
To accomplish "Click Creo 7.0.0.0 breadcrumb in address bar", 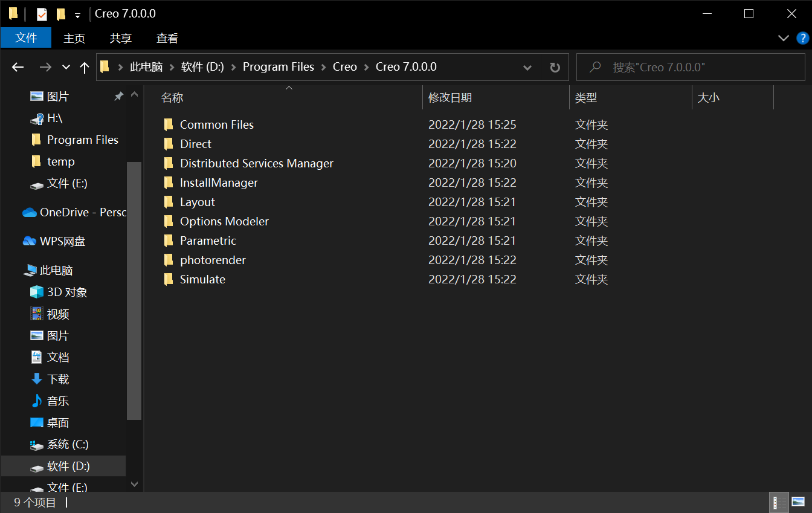I will click(406, 67).
